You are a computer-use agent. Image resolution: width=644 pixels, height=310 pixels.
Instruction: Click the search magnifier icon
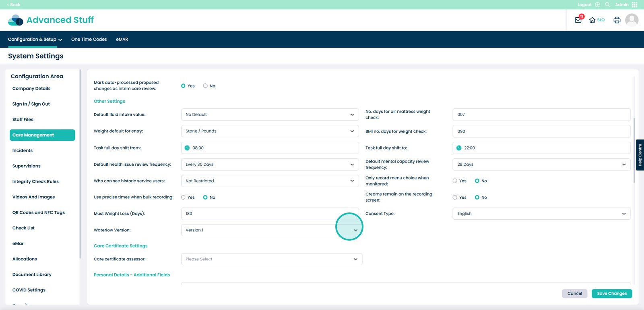[607, 5]
